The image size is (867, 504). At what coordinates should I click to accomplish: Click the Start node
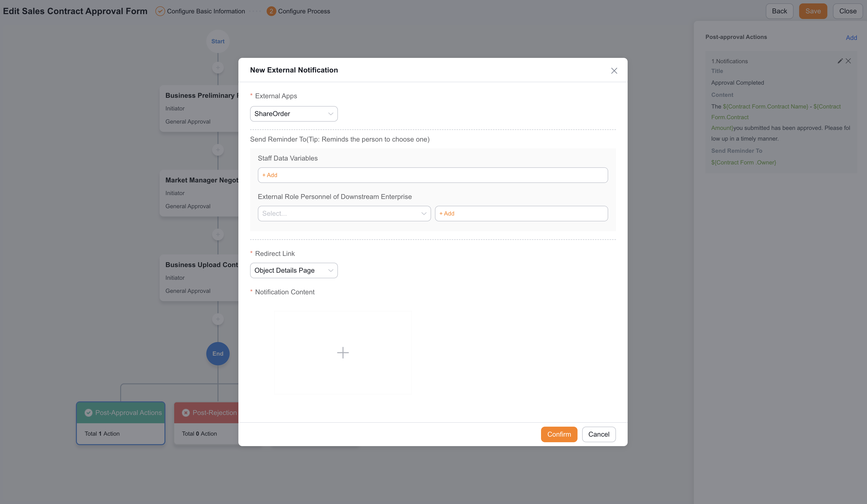pos(217,41)
